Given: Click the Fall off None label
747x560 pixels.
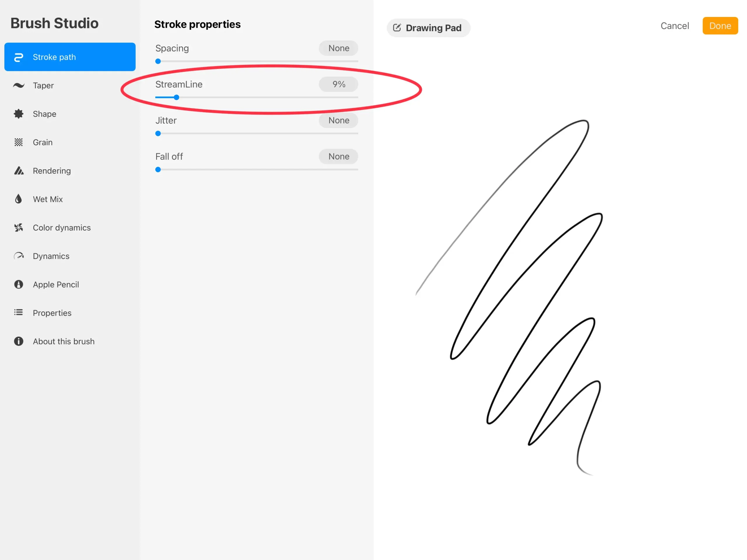Looking at the screenshot, I should click(339, 156).
